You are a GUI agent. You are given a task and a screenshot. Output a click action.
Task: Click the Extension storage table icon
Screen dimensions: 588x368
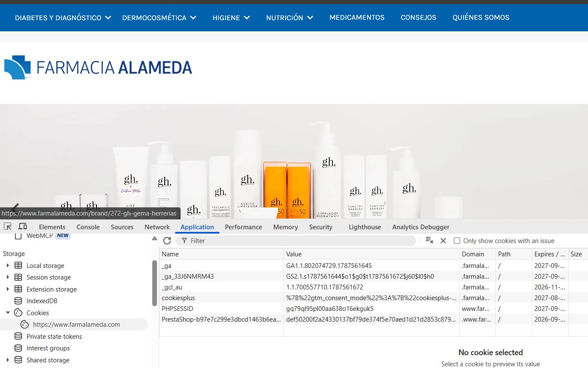point(18,289)
